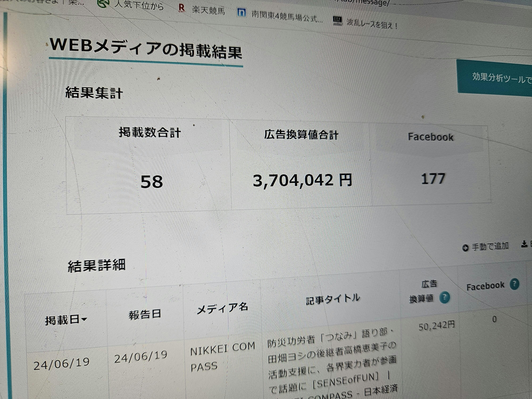Viewport: 532px width, 399px height.
Task: Click the Facebook column help question mark
Action: (514, 284)
